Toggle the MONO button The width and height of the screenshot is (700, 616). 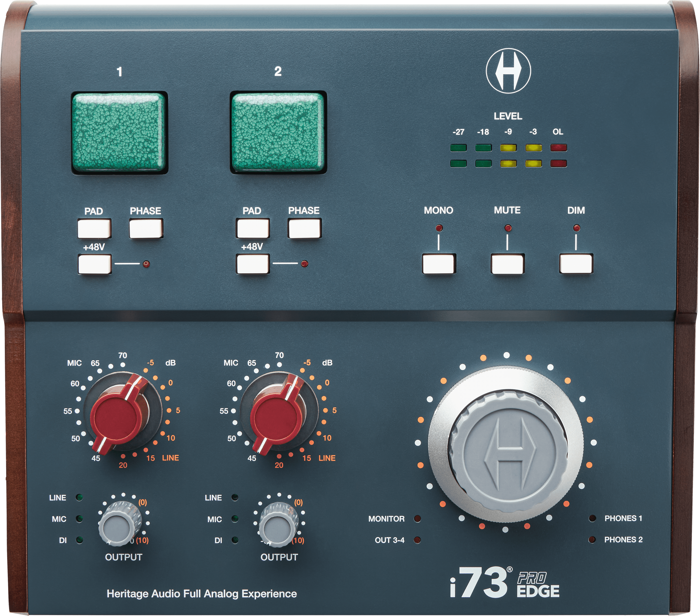[x=439, y=264]
